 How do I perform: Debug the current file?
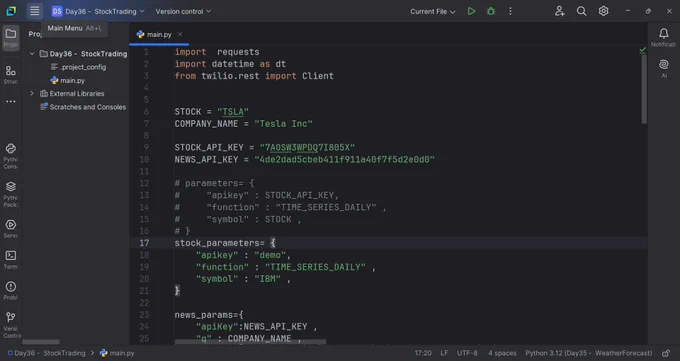tap(491, 11)
